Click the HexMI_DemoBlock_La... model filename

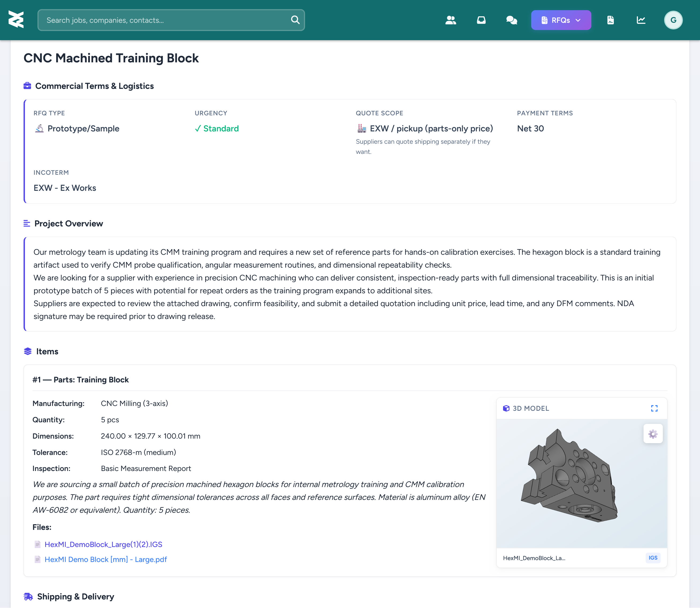tap(534, 558)
